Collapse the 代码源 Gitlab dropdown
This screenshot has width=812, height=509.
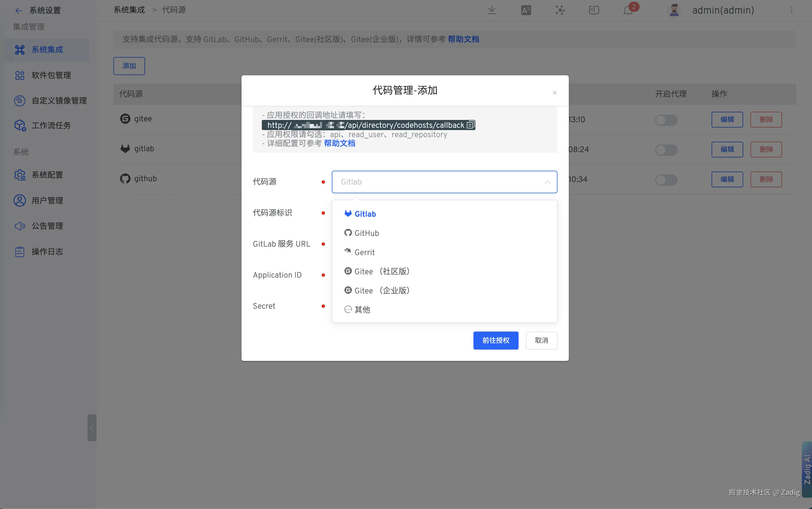pos(547,182)
